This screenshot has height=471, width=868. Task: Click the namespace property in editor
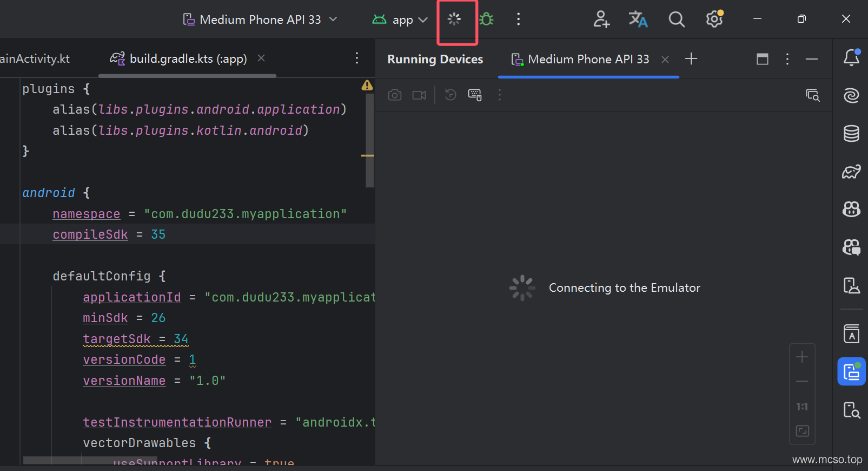87,214
